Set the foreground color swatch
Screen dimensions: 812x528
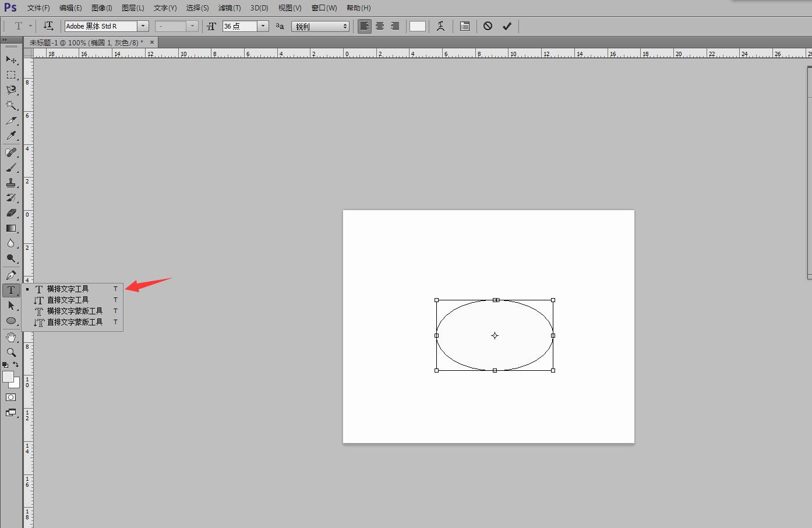click(x=8, y=377)
